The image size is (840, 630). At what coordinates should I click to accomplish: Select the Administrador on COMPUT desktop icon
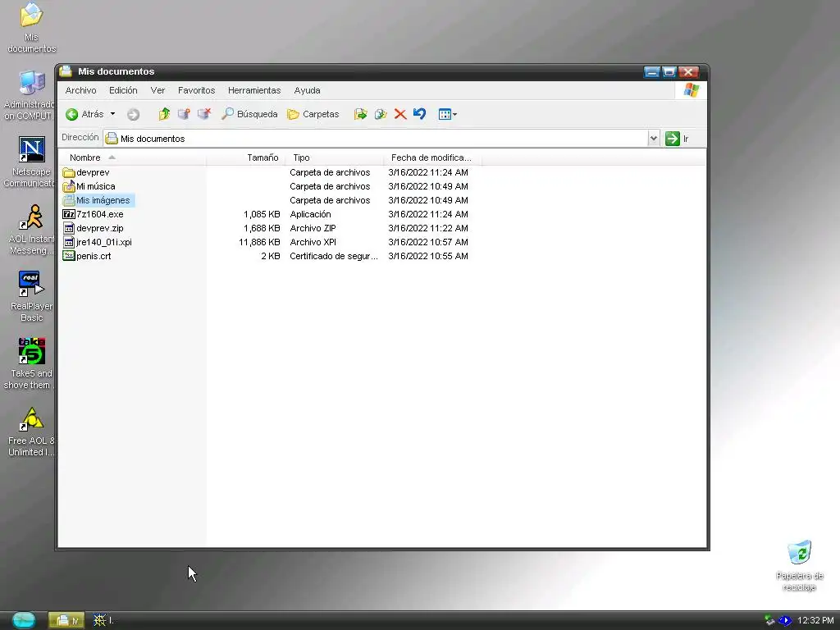click(x=30, y=95)
